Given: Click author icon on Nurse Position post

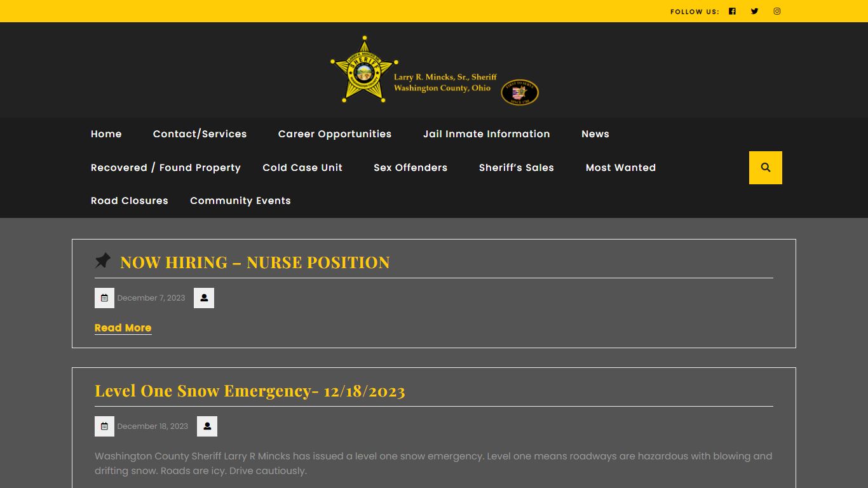Looking at the screenshot, I should tap(204, 298).
